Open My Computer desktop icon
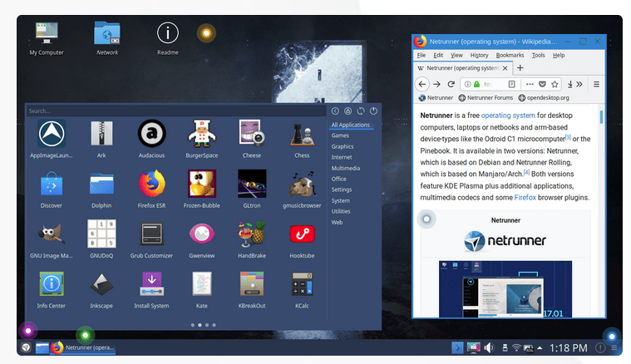Viewport: 631px width, 364px height. (x=47, y=39)
